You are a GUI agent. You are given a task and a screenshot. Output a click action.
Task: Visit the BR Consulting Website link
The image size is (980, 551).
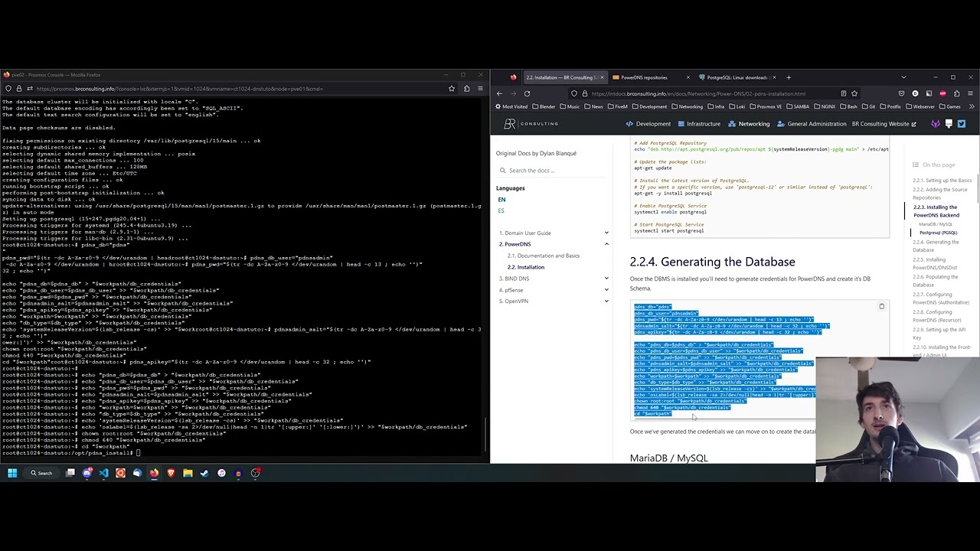click(x=884, y=124)
